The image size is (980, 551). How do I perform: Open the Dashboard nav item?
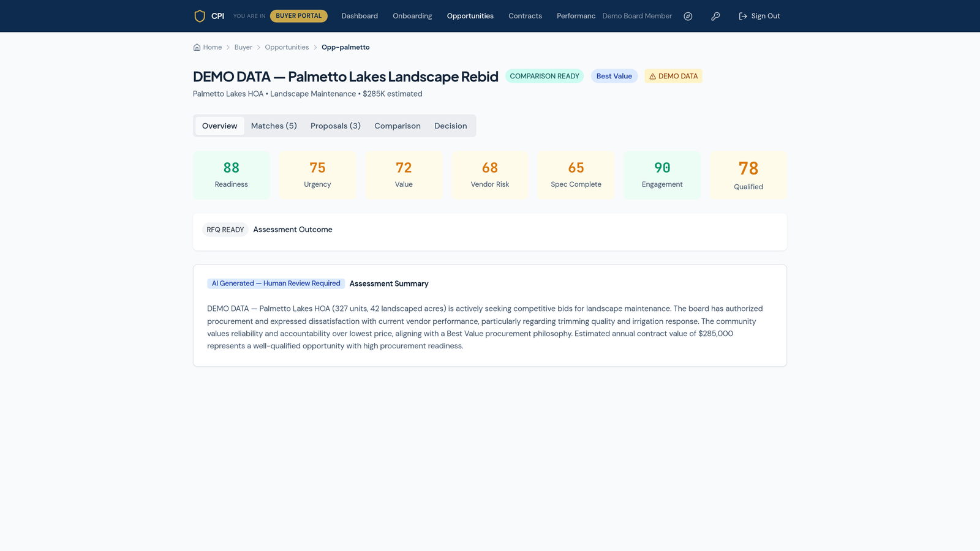point(360,16)
